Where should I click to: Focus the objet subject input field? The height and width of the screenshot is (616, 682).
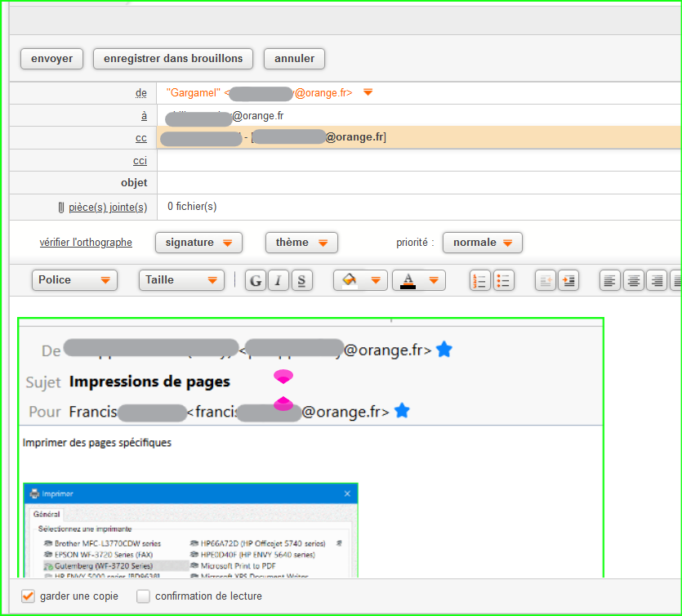[419, 183]
